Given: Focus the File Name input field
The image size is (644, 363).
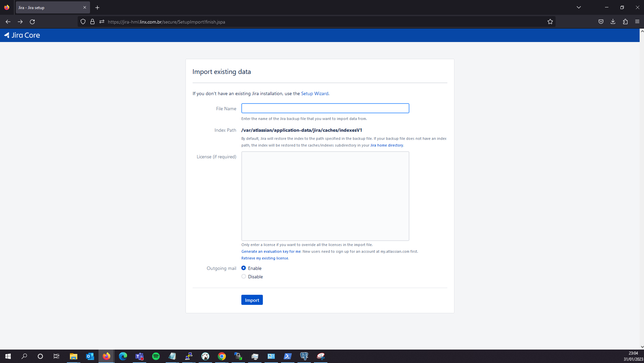Looking at the screenshot, I should [325, 108].
